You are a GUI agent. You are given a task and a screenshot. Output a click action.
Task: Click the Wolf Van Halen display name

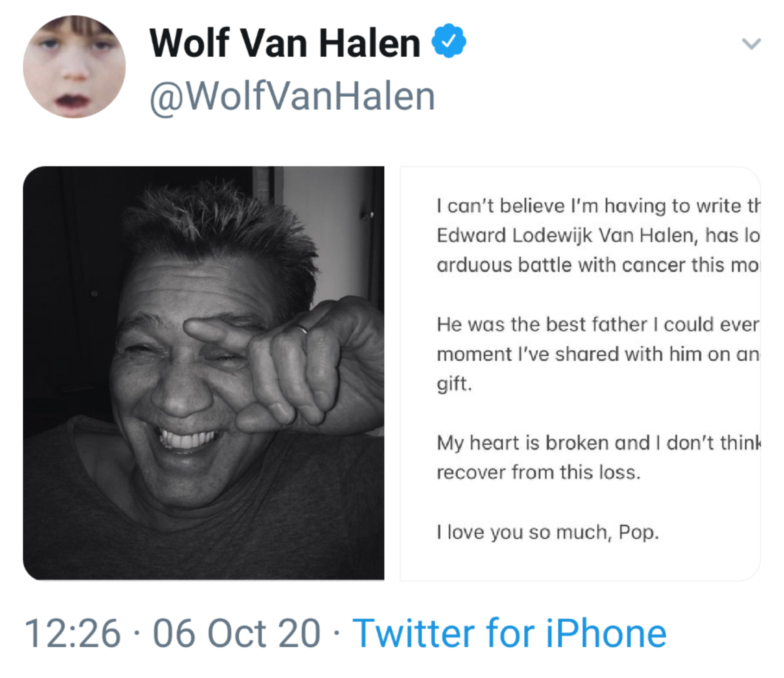pyautogui.click(x=285, y=43)
